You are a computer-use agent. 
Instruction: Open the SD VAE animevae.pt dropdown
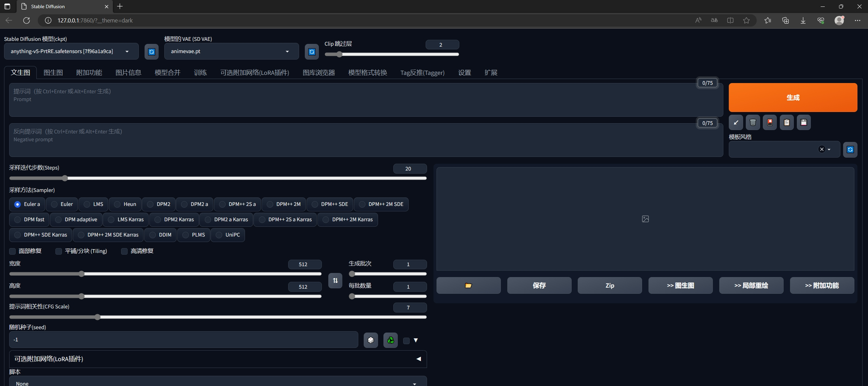(x=231, y=51)
